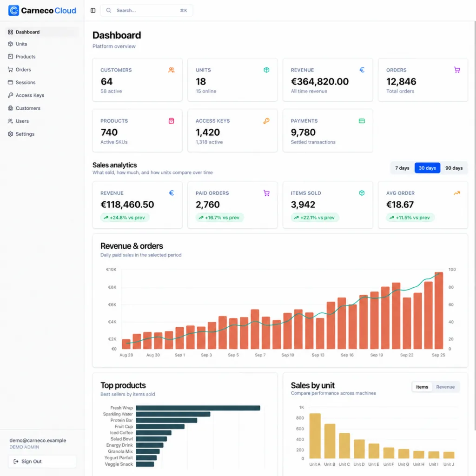Click the +16.7% vs prev badge
Screen dimensions: 476x476
[x=220, y=218]
